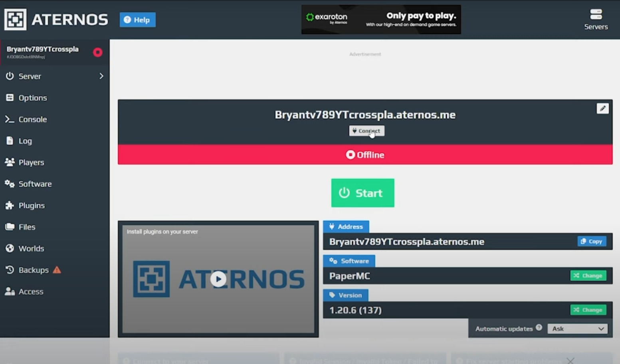Change the 1.20.6 version
Viewport: 620px width, 364px height.
click(x=588, y=310)
